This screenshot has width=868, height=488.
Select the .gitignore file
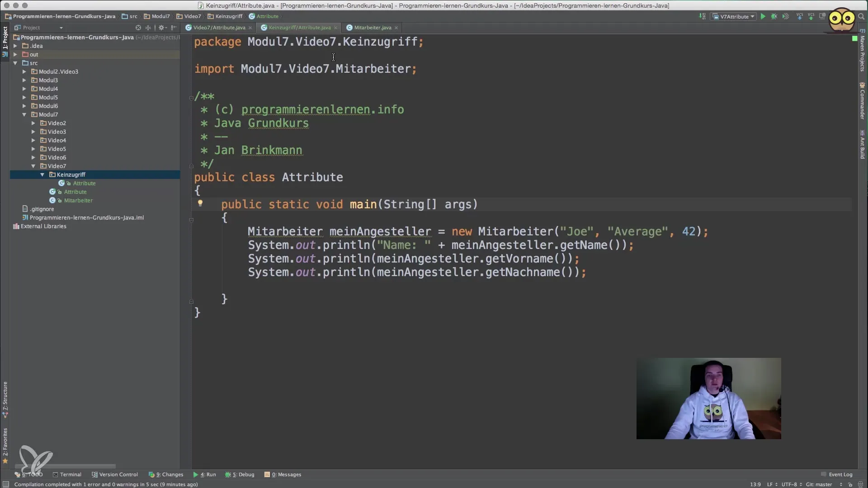click(x=42, y=209)
